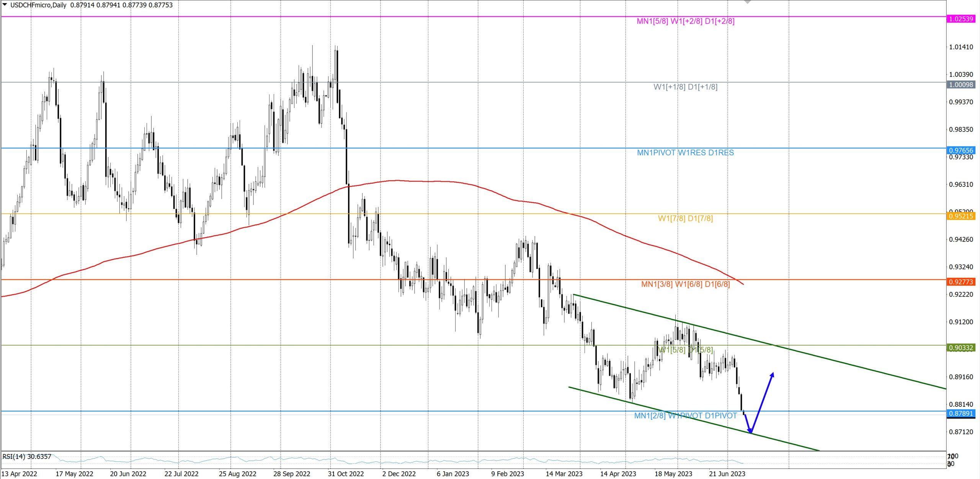Image resolution: width=980 pixels, height=479 pixels.
Task: Click the 14 Mar 2023 date label
Action: pyautogui.click(x=564, y=474)
